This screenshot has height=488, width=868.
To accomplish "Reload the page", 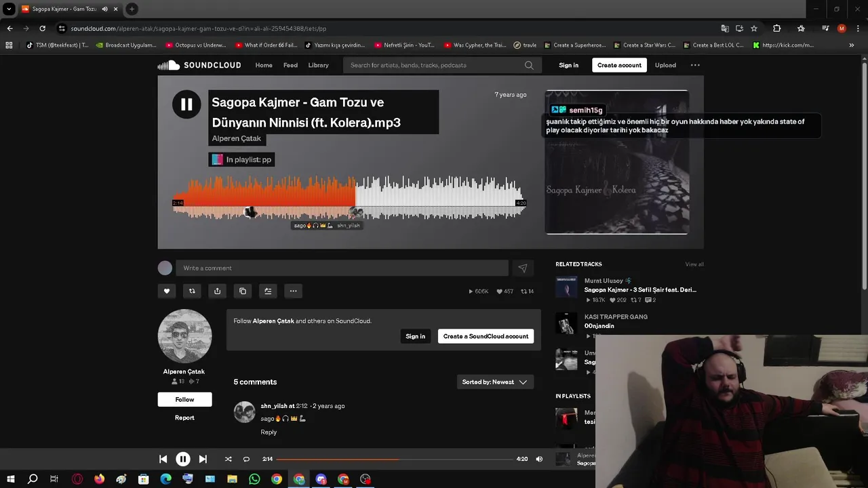I will tap(42, 28).
